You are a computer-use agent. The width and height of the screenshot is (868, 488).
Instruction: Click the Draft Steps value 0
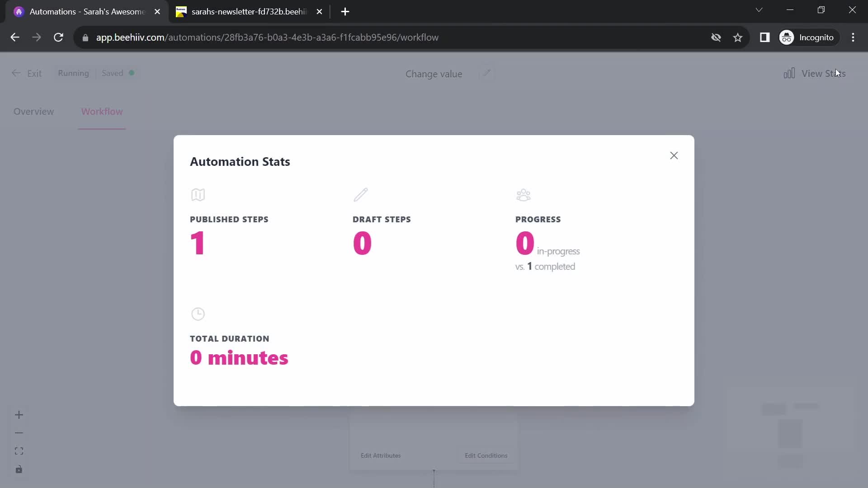[362, 243]
